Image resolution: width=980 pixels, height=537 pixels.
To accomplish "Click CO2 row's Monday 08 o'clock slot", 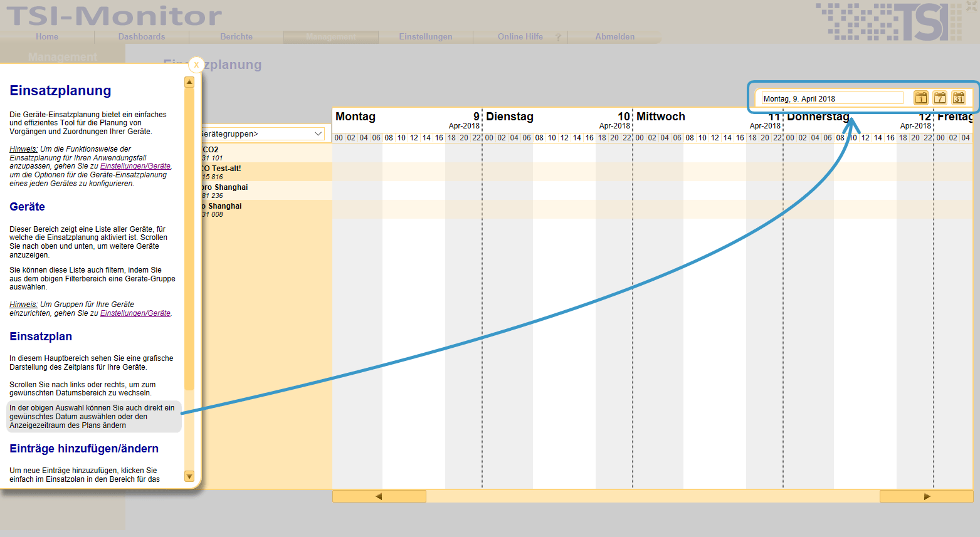I will click(x=389, y=154).
